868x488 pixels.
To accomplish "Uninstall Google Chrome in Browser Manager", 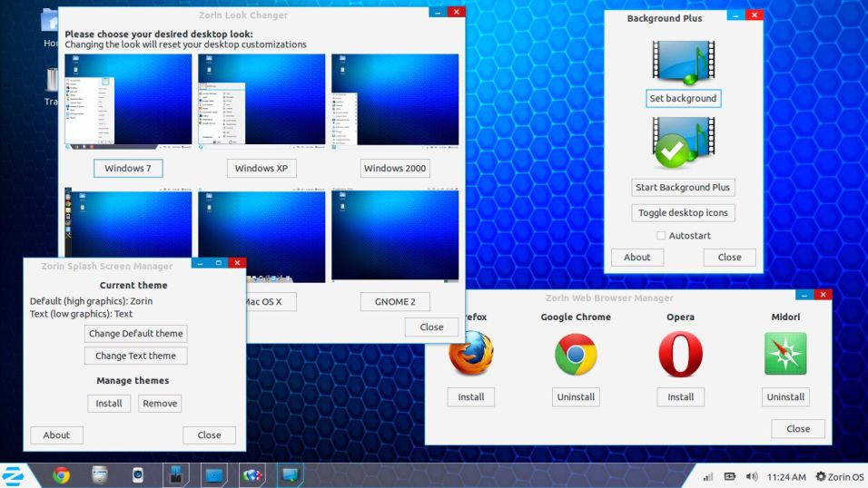I will (576, 396).
